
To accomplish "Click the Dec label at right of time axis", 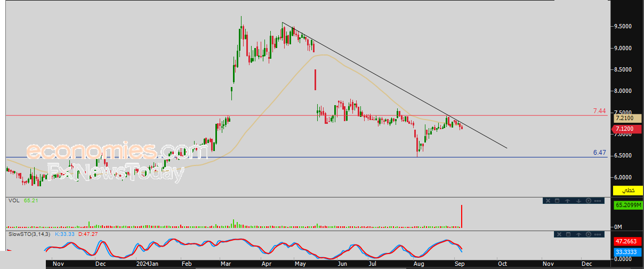I will (x=587, y=264).
